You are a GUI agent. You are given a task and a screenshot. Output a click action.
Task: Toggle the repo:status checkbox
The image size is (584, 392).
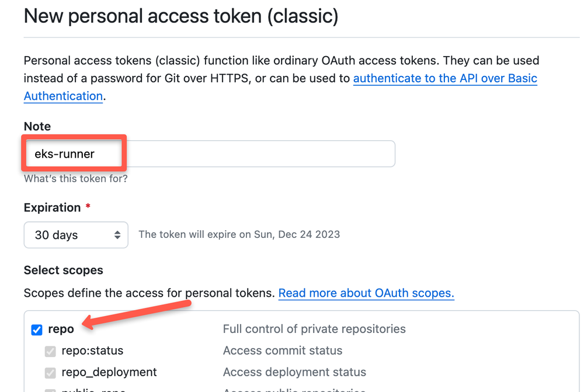pyautogui.click(x=50, y=351)
